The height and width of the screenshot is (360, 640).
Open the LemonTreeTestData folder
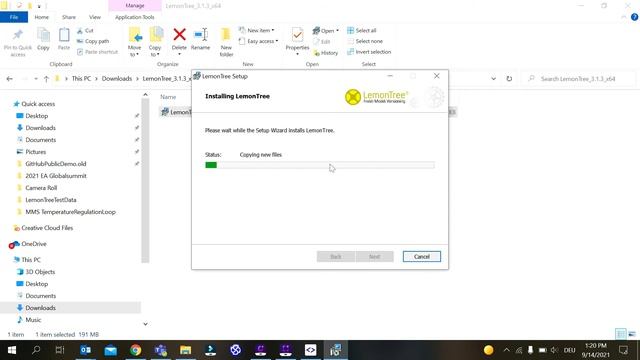(x=51, y=200)
